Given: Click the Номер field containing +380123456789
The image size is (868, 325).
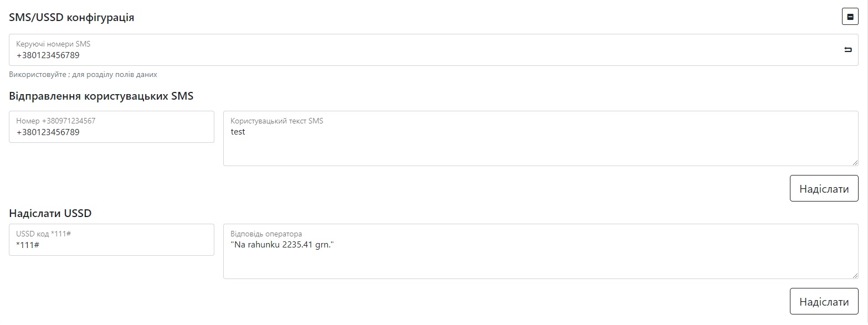Looking at the screenshot, I should tap(111, 132).
